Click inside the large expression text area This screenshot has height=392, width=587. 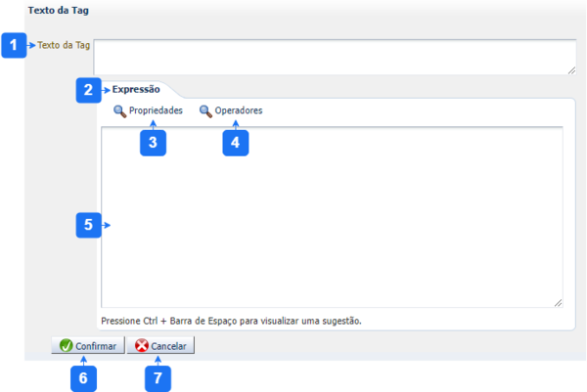point(332,217)
